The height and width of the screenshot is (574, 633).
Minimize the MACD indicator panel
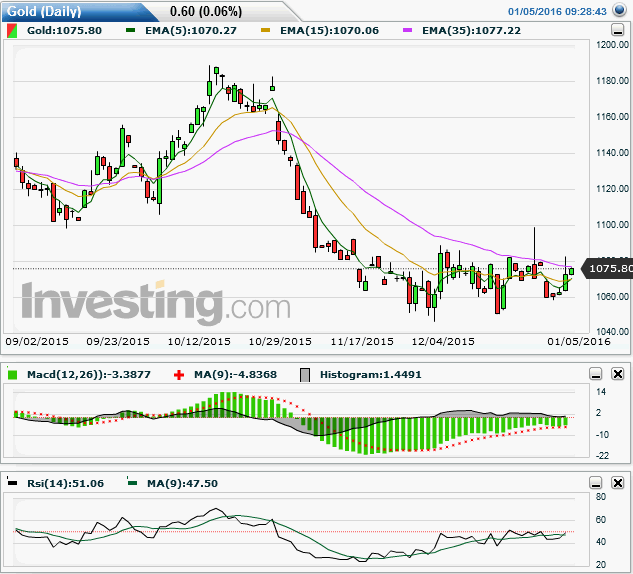click(596, 374)
